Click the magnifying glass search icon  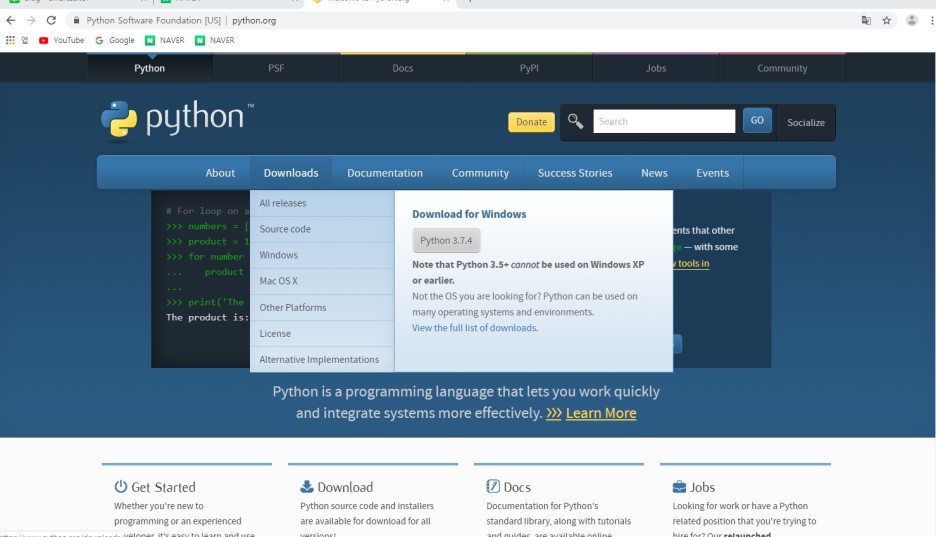575,121
